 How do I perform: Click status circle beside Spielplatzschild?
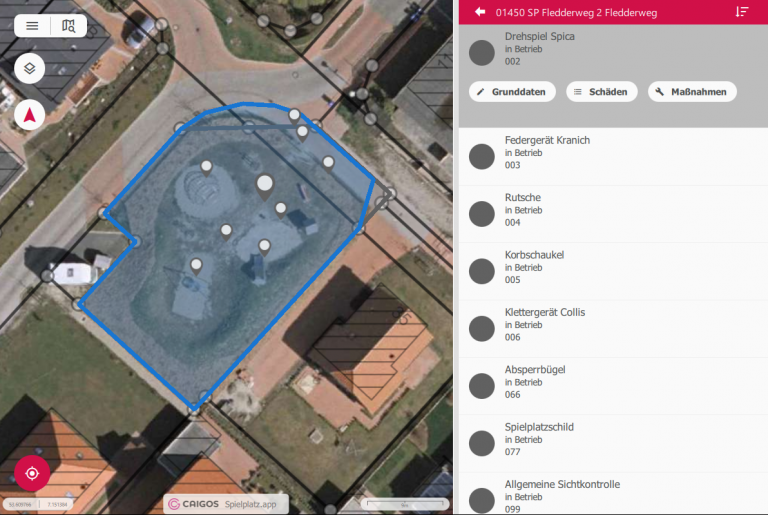click(481, 443)
